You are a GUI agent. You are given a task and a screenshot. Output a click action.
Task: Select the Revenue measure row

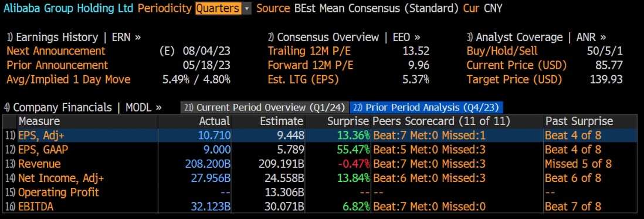point(322,164)
